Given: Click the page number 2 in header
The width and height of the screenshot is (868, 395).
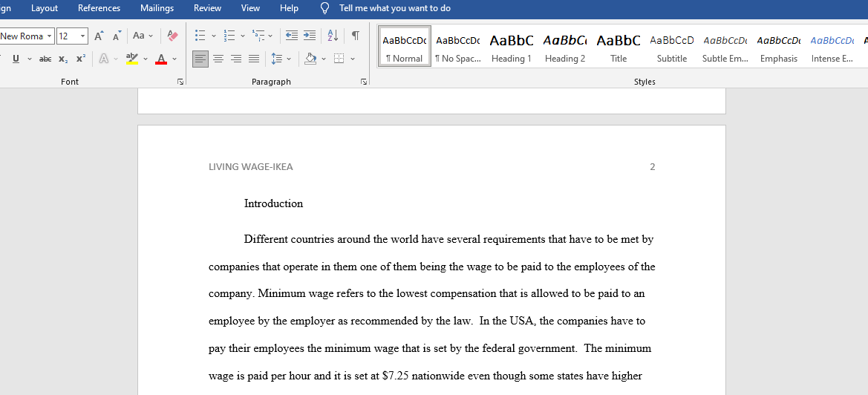Looking at the screenshot, I should point(653,166).
